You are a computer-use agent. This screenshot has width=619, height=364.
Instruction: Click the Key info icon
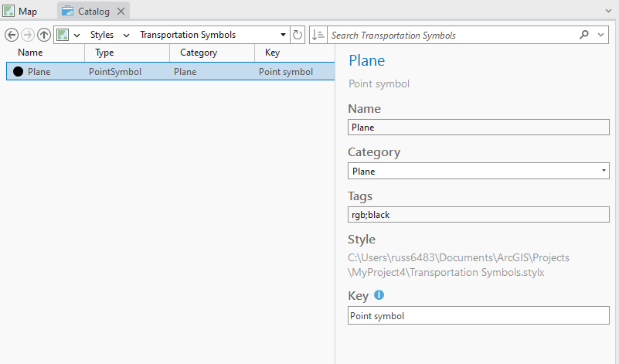pyautogui.click(x=379, y=295)
